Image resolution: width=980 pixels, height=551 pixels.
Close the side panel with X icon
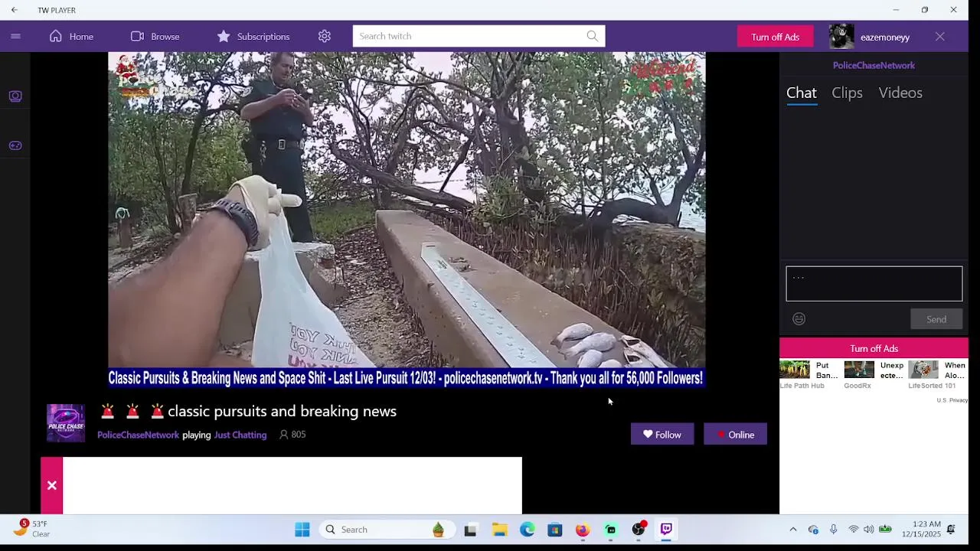click(x=940, y=37)
